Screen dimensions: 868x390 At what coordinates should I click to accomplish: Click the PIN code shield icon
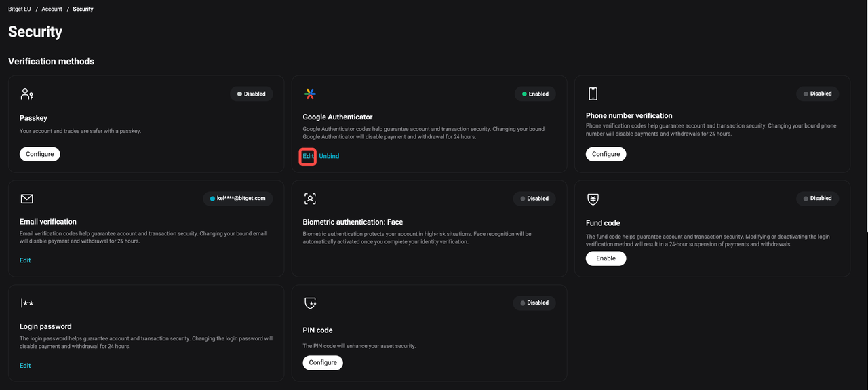tap(310, 303)
